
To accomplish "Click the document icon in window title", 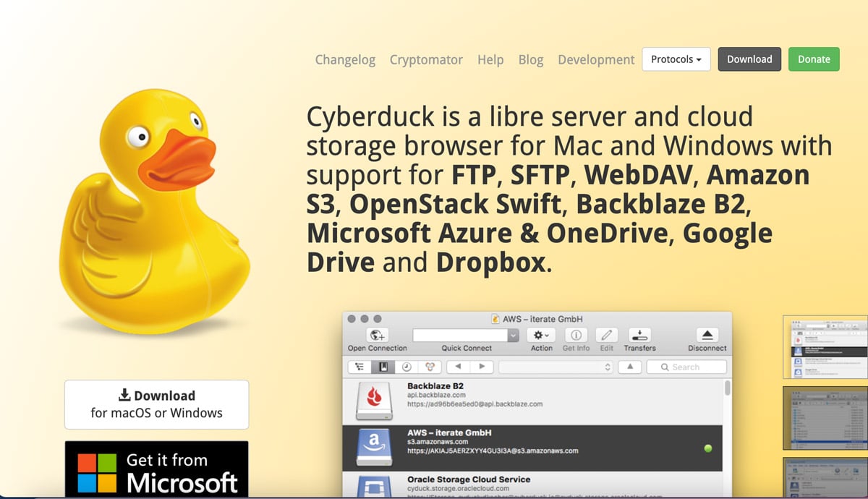I will 495,319.
